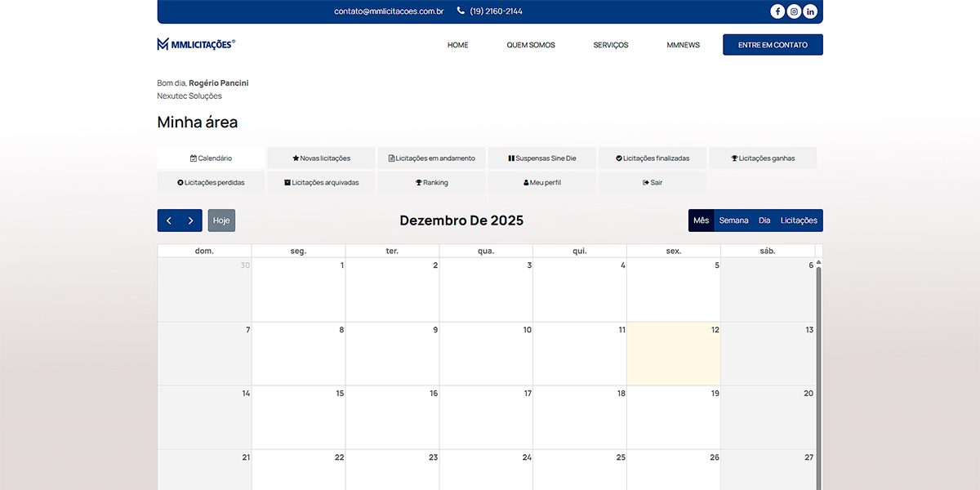Switch calendar to Dia view
Image resolution: width=980 pixels, height=490 pixels.
pos(764,220)
